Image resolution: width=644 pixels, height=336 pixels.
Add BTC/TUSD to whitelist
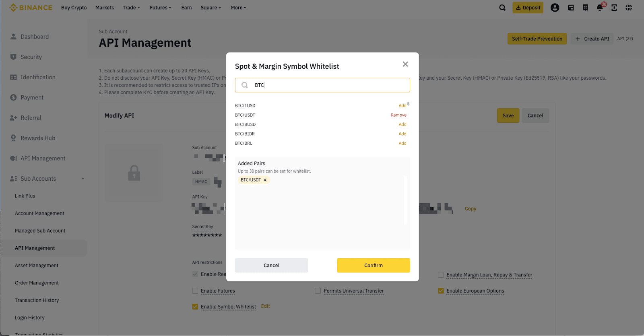pos(402,105)
